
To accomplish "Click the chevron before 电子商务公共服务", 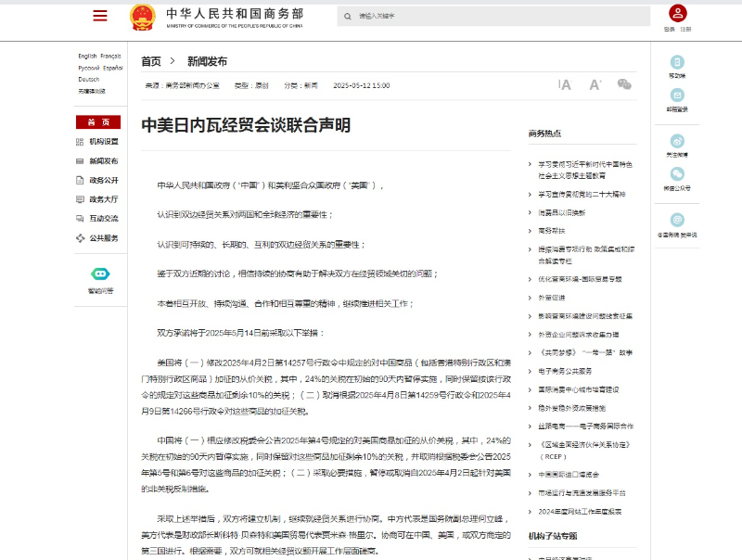I will [x=530, y=371].
